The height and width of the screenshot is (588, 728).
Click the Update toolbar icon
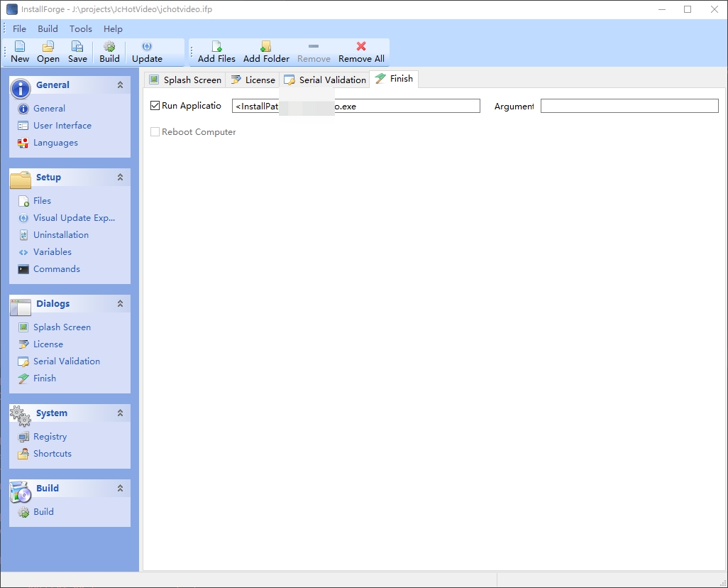coord(147,46)
